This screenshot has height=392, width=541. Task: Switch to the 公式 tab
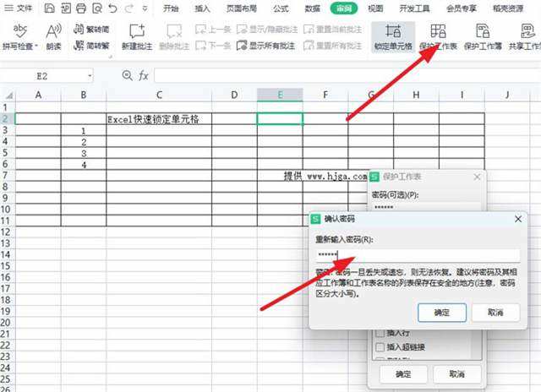click(281, 8)
